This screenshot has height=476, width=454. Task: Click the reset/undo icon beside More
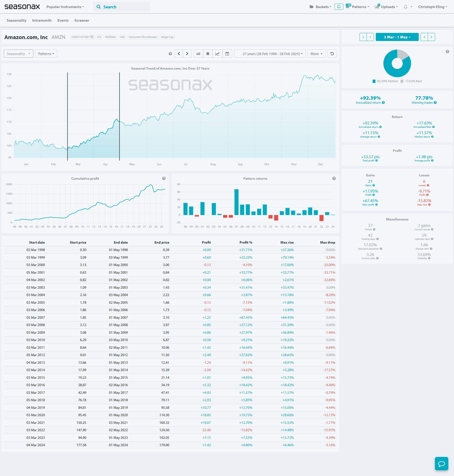(x=332, y=54)
